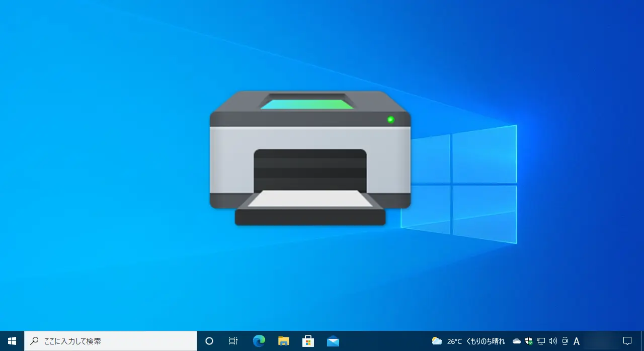This screenshot has width=644, height=351.
Task: Open Microsoft Store from the taskbar
Action: 308,341
